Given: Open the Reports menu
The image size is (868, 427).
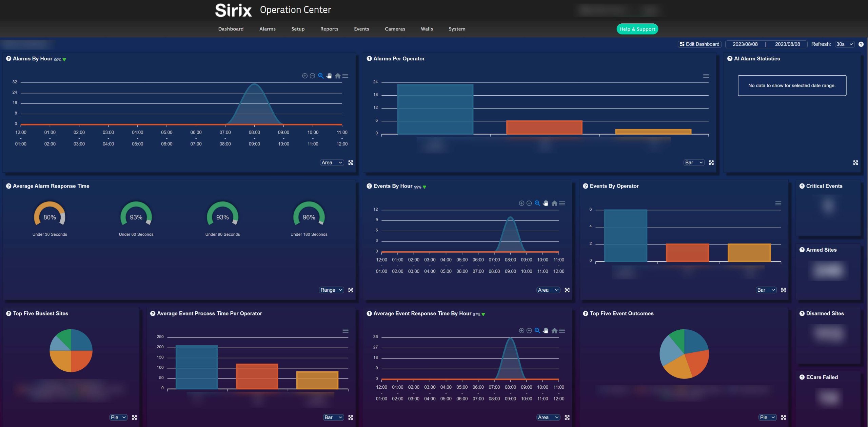Looking at the screenshot, I should (x=329, y=29).
